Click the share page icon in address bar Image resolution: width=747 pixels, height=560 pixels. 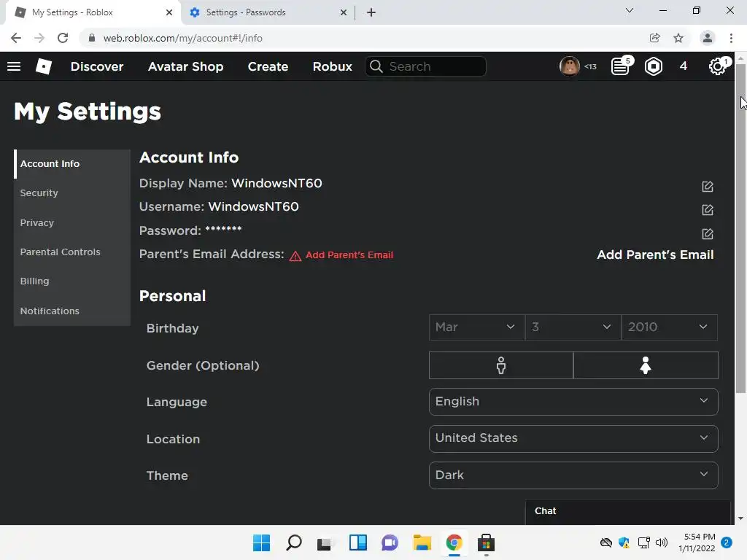pyautogui.click(x=654, y=38)
